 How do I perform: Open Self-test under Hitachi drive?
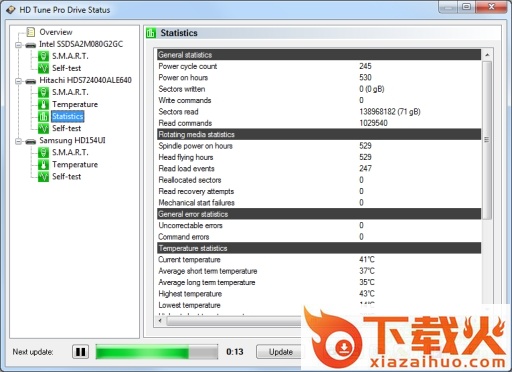point(66,128)
